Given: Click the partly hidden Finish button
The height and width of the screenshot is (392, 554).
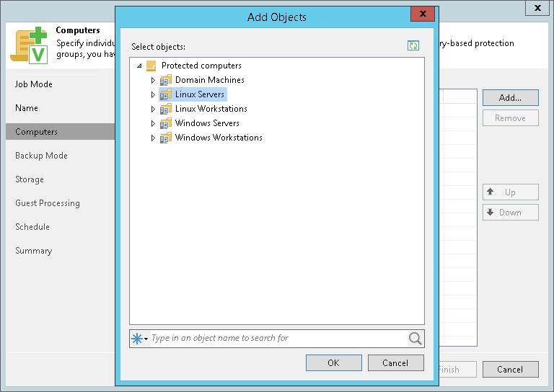Looking at the screenshot, I should point(458,370).
